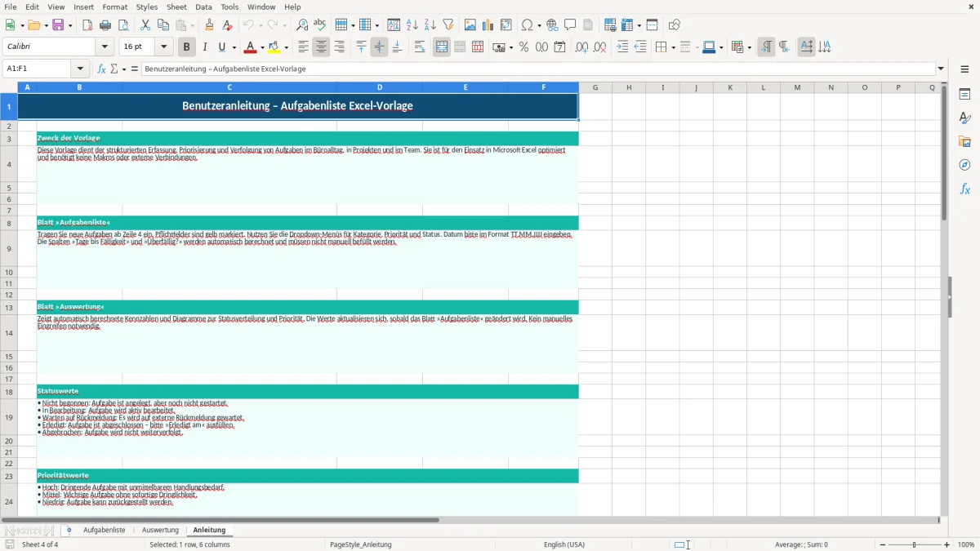
Task: Open Find and Replace
Action: (302, 25)
